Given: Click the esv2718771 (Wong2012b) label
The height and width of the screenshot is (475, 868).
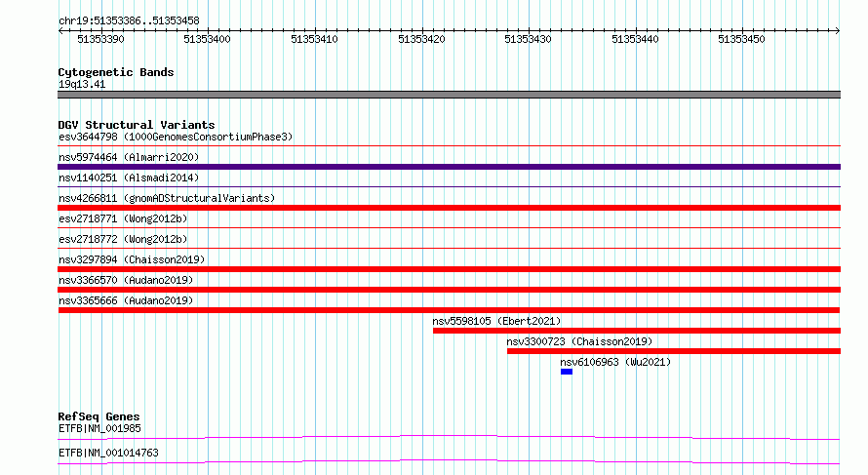Looking at the screenshot, I should [123, 218].
